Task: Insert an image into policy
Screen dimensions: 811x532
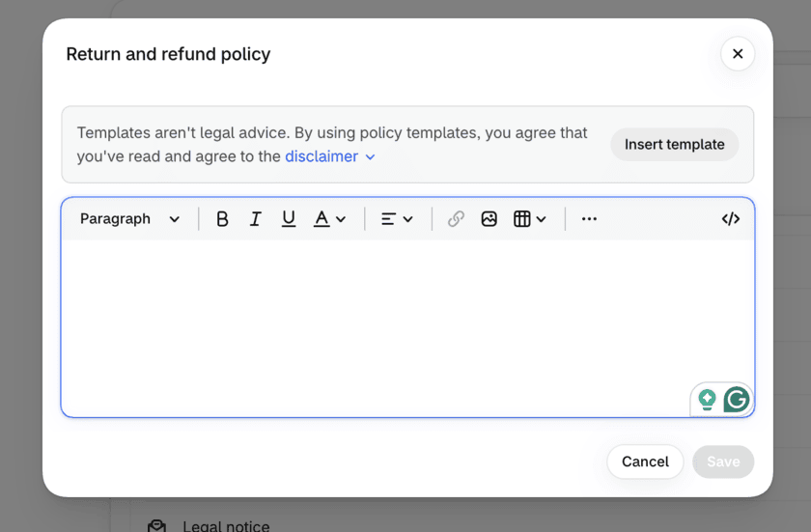Action: [489, 219]
